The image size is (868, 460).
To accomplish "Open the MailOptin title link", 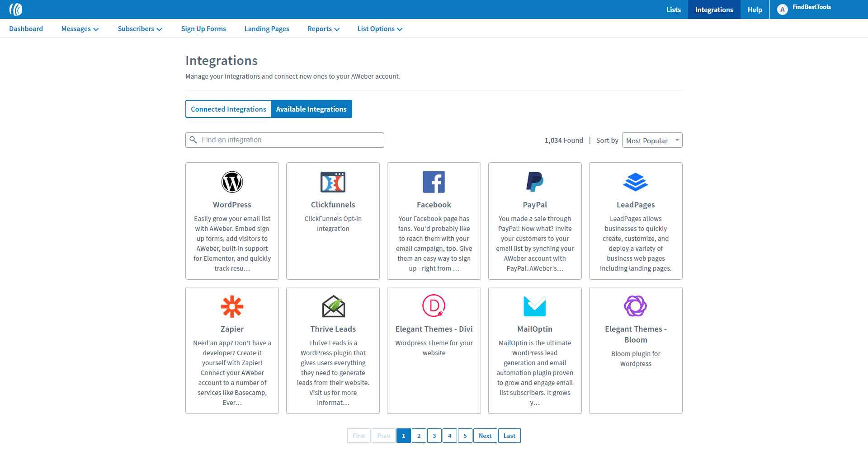I will pos(535,329).
